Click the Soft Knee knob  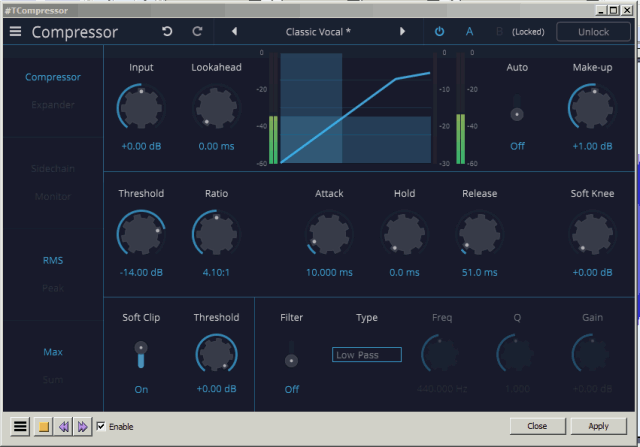(x=592, y=234)
